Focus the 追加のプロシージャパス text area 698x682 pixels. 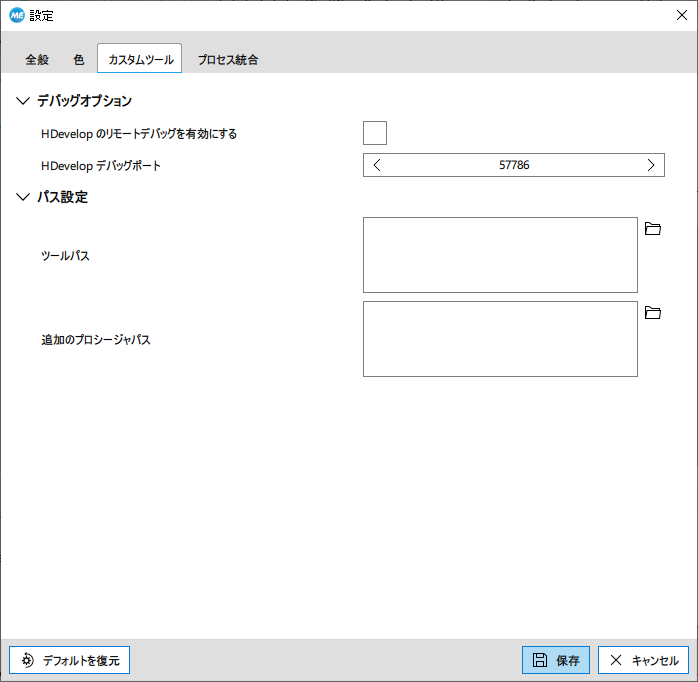500,339
